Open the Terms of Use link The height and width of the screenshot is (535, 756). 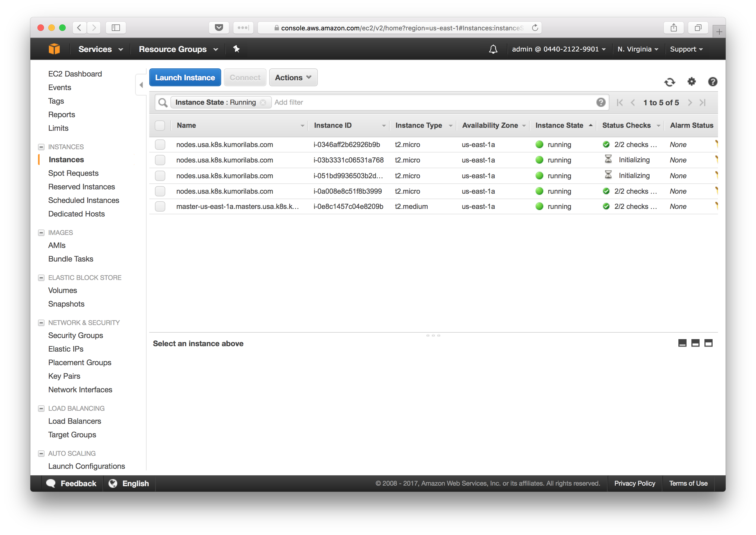point(688,483)
